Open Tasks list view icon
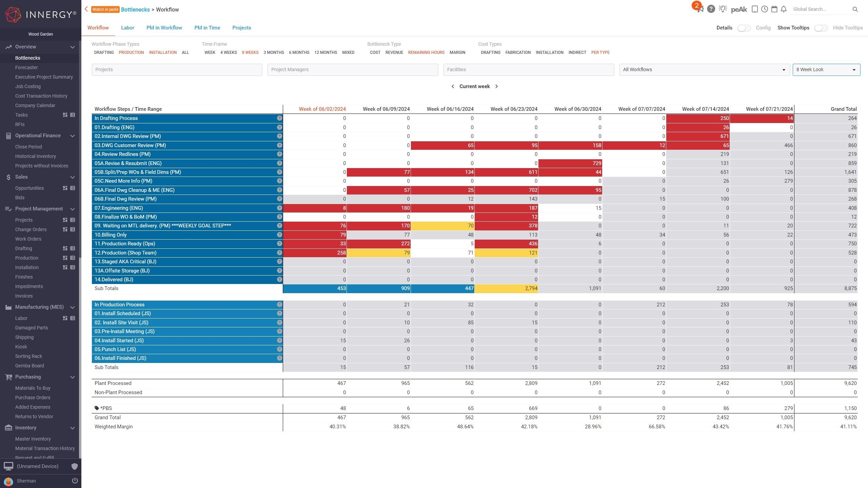 (x=73, y=115)
